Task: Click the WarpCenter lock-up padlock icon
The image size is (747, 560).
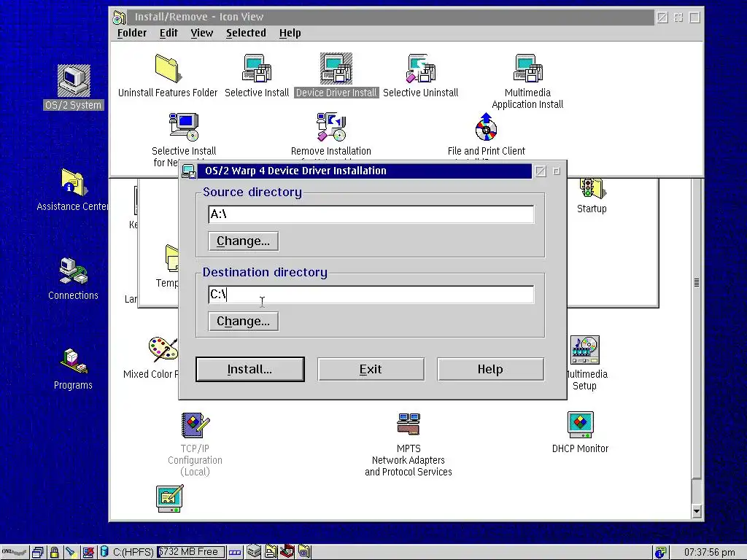Action: pos(54,553)
